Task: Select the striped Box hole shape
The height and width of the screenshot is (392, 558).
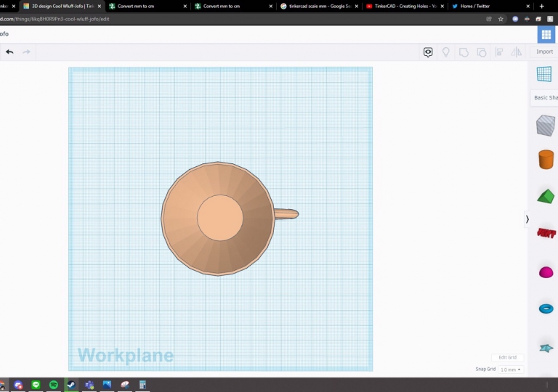Action: [546, 125]
